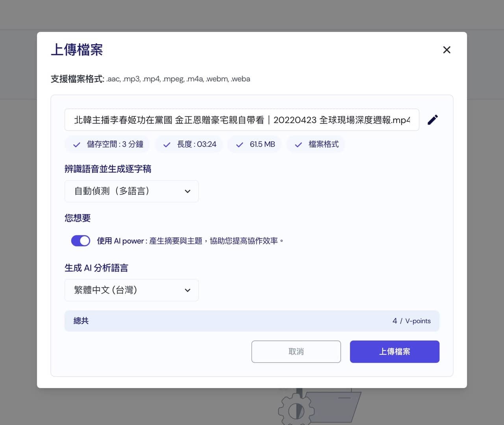
Task: Click the purple 上傳檔案 button
Action: point(395,352)
